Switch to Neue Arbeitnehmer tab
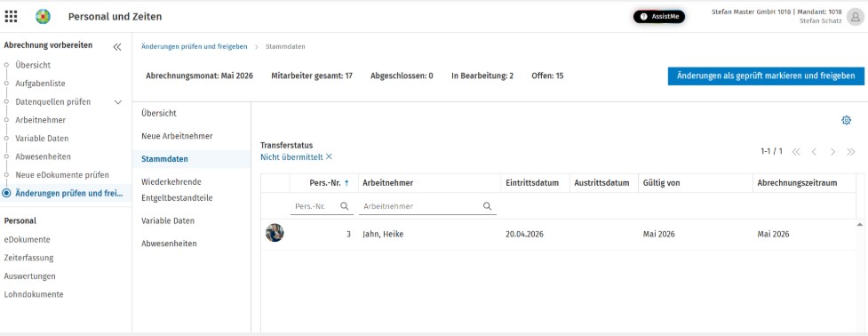This screenshot has height=336, width=868. pos(177,136)
